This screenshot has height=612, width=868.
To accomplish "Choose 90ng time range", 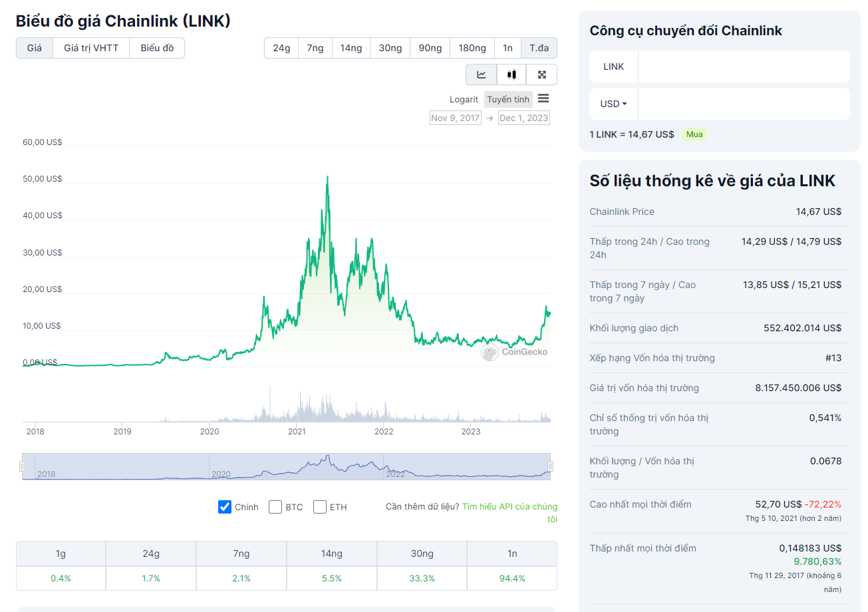I will 430,48.
